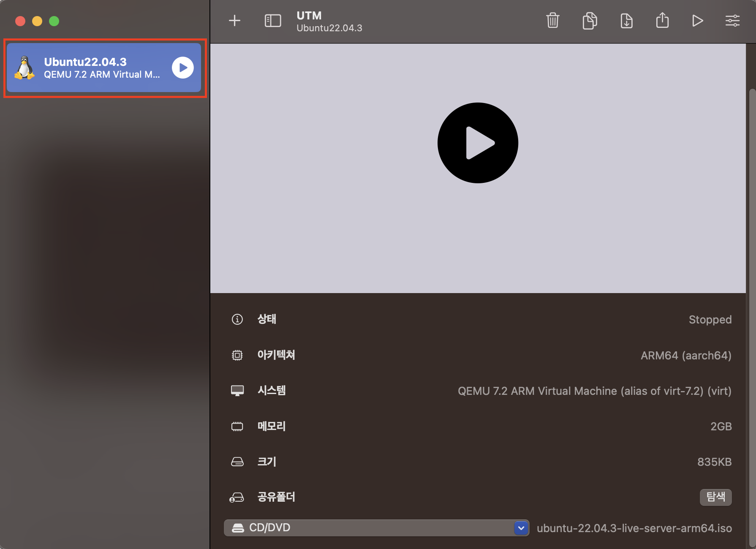Click the 835KB size value
Viewport: 756px width, 549px height.
pos(715,462)
